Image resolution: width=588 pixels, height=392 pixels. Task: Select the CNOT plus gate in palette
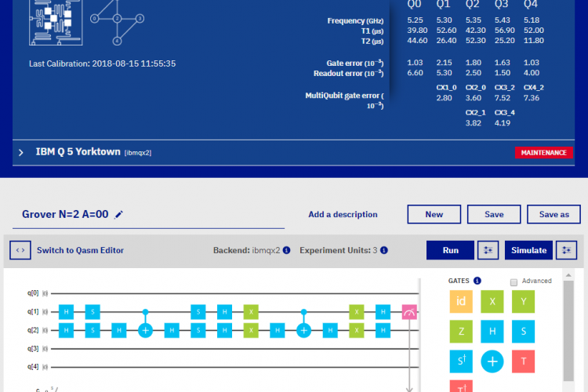[x=492, y=361]
